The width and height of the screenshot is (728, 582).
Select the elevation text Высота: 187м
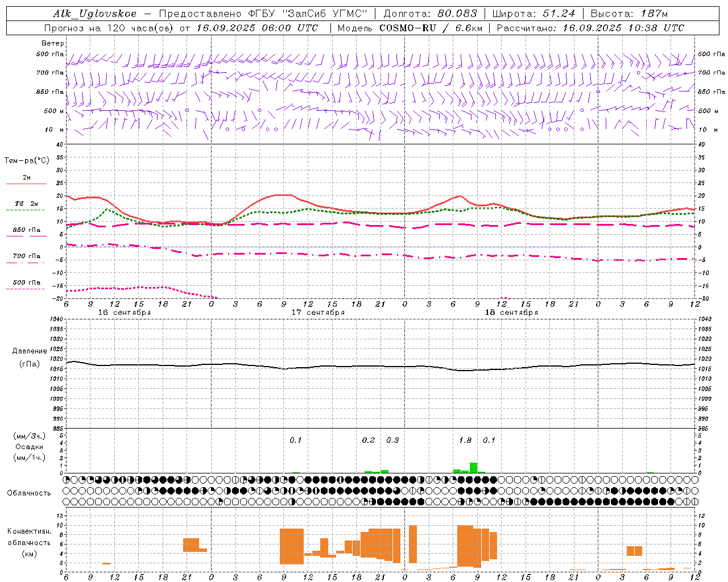pyautogui.click(x=630, y=14)
